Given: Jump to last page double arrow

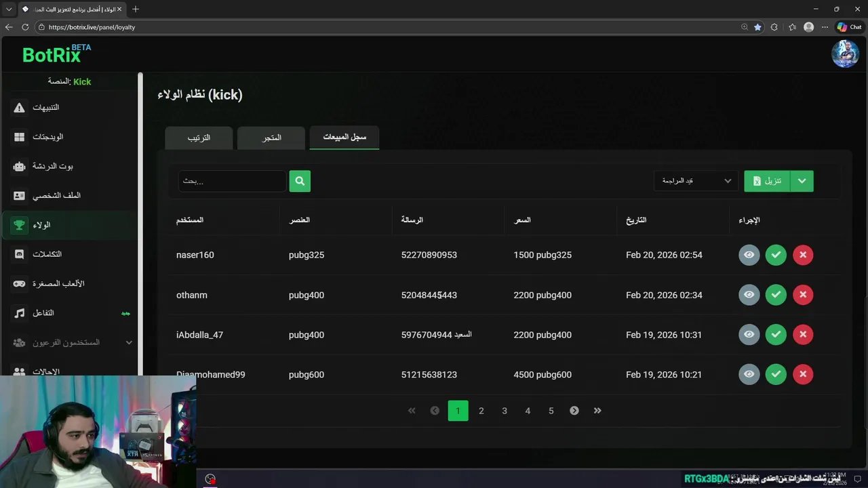Looking at the screenshot, I should [x=597, y=411].
